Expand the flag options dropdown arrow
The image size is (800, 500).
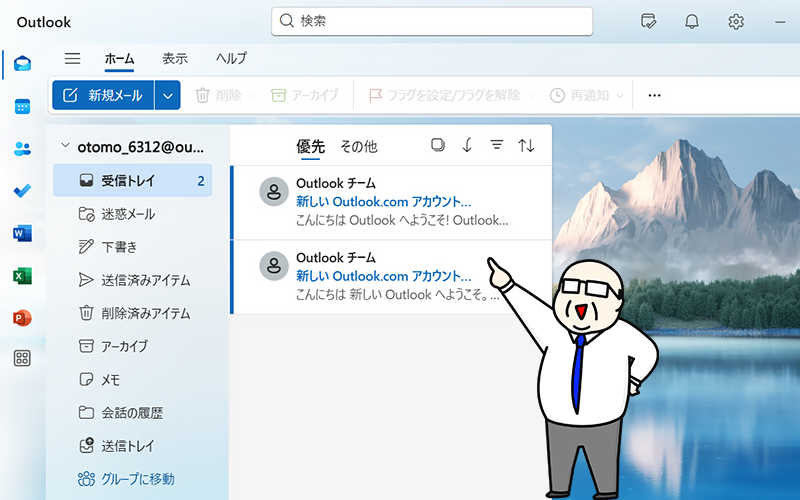[x=532, y=96]
